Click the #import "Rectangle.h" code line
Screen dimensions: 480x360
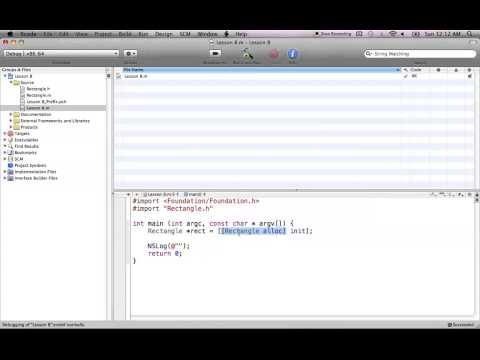click(x=173, y=209)
